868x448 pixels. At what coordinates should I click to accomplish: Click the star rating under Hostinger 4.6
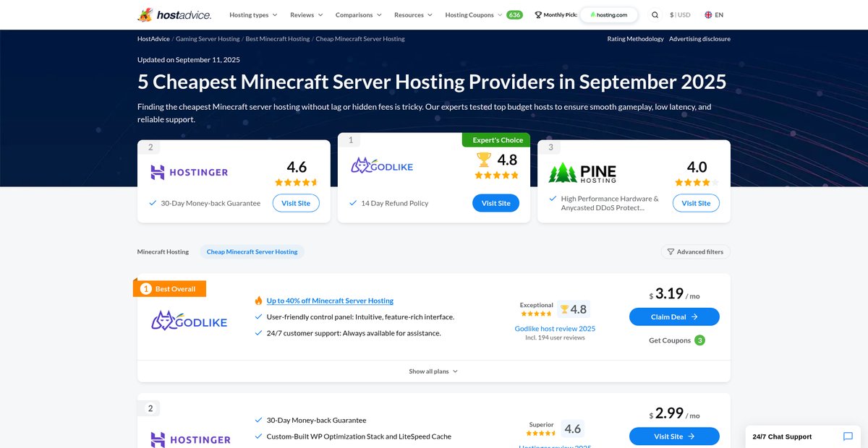coord(297,183)
